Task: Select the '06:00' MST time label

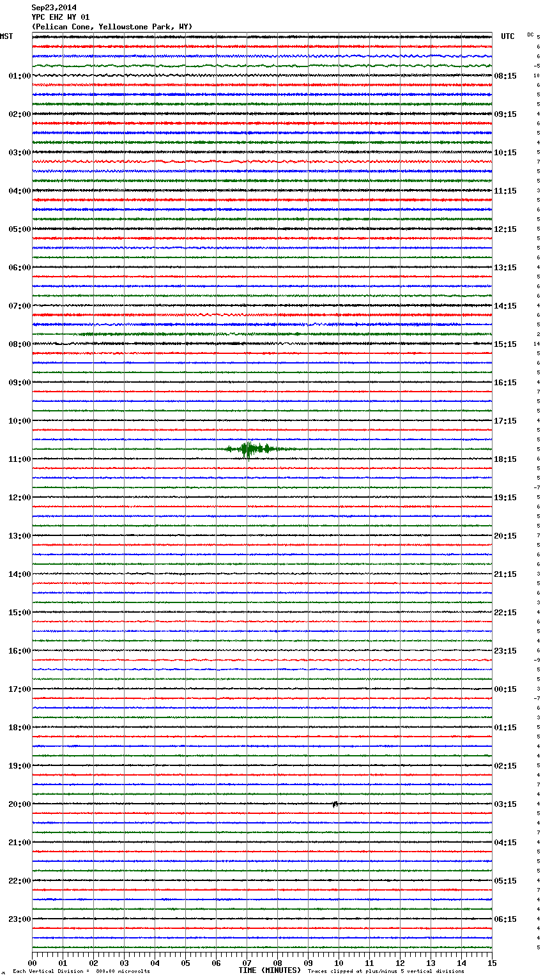Action: pos(20,268)
